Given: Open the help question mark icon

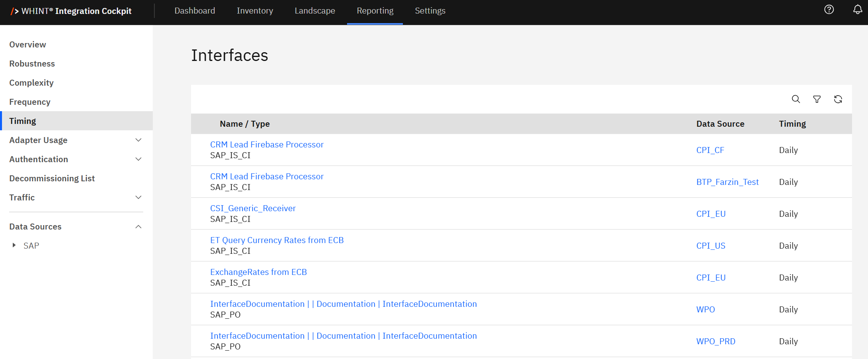Looking at the screenshot, I should pyautogui.click(x=829, y=10).
